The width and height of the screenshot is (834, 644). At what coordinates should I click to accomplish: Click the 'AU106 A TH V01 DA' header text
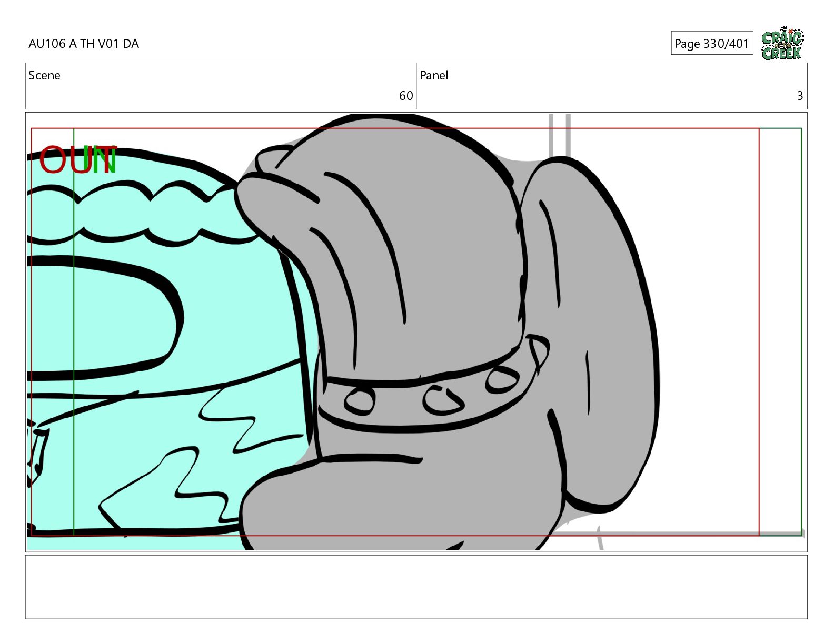pos(84,44)
